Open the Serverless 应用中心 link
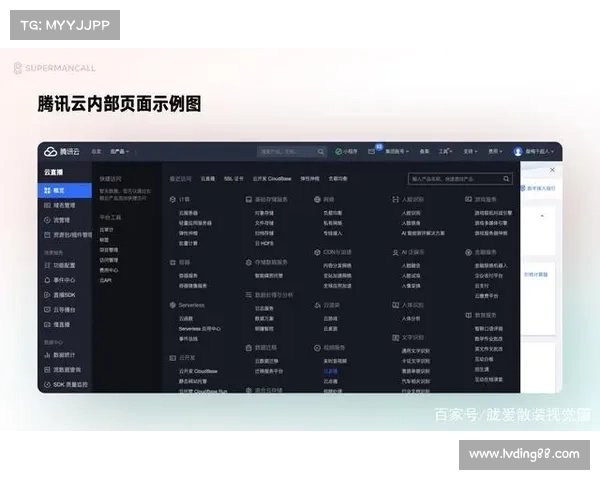 [x=200, y=329]
